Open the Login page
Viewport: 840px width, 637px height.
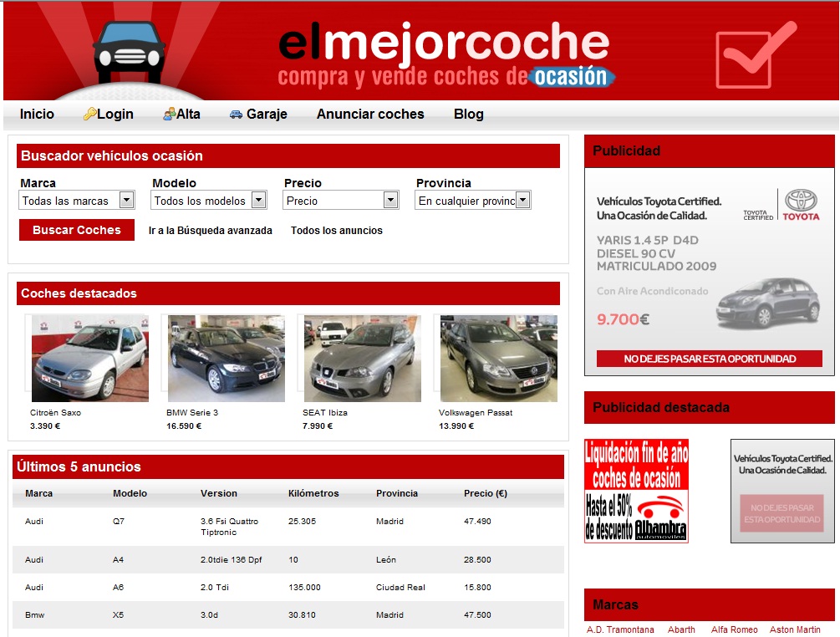pos(115,115)
